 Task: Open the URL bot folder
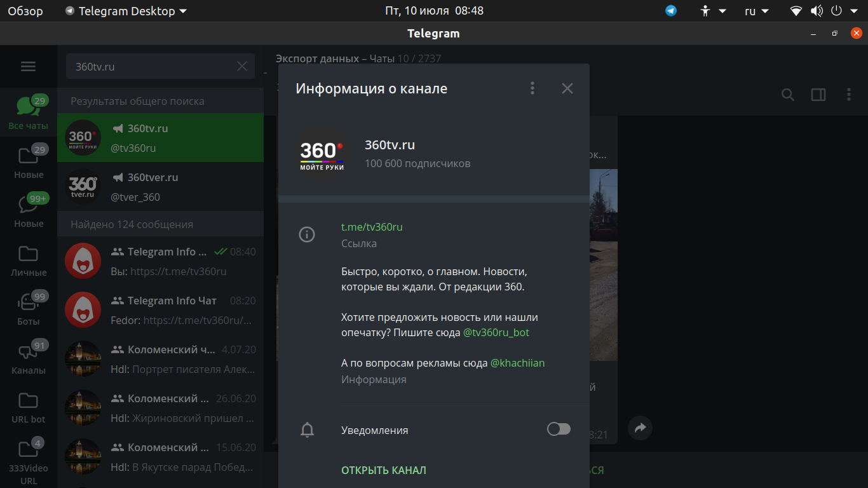click(28, 406)
